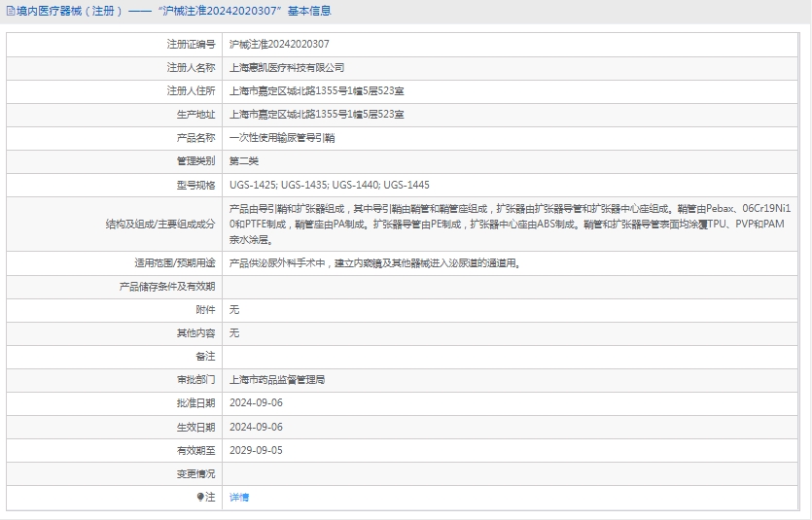Click the 生产地址 address value
Image resolution: width=812 pixels, height=520 pixels.
316,115
